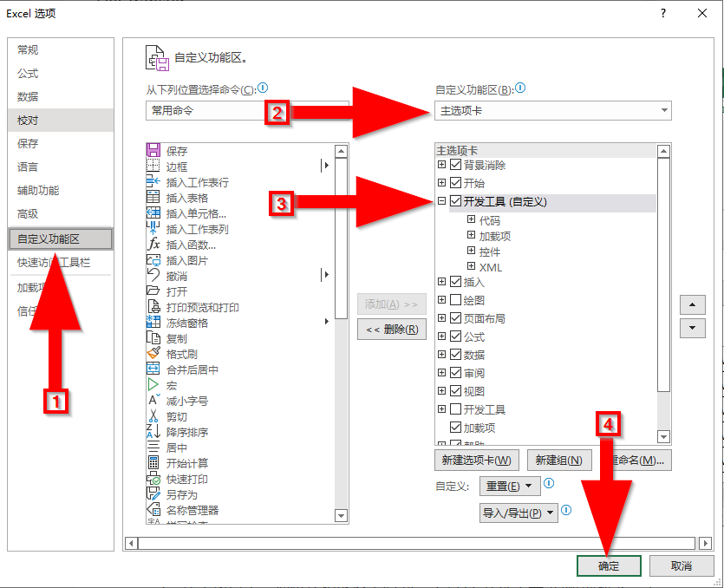
Task: Choose the 插入单元格 icon
Action: (x=153, y=213)
